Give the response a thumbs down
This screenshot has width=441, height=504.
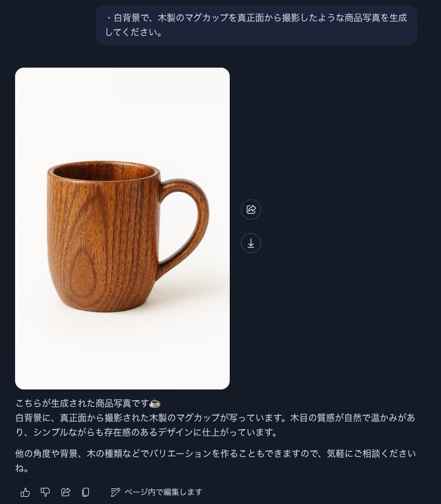pos(45,492)
